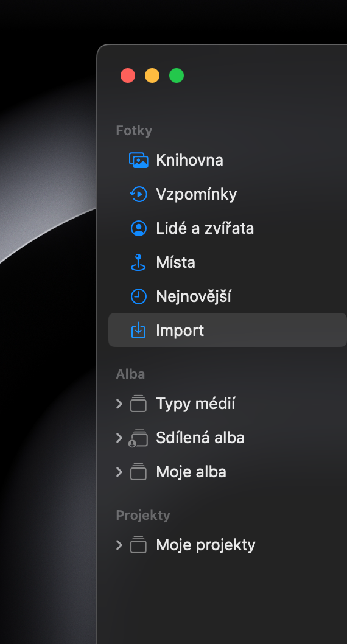Expand the Moje projekty disclosure arrow
The image size is (347, 644).
[x=119, y=545]
